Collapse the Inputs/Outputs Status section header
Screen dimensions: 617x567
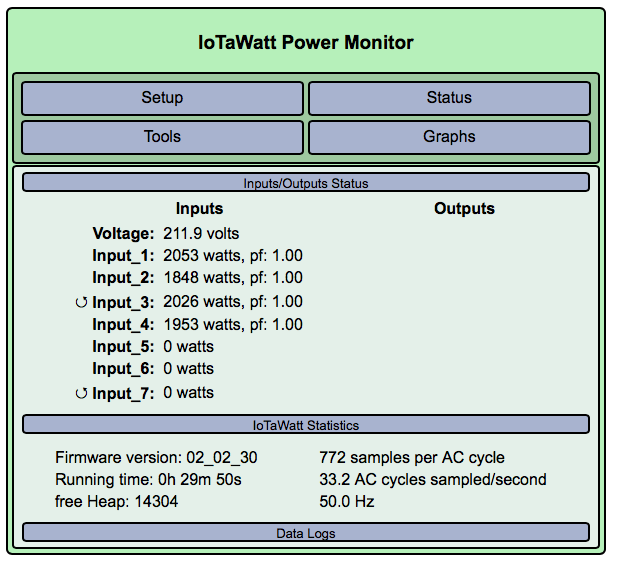click(x=306, y=183)
